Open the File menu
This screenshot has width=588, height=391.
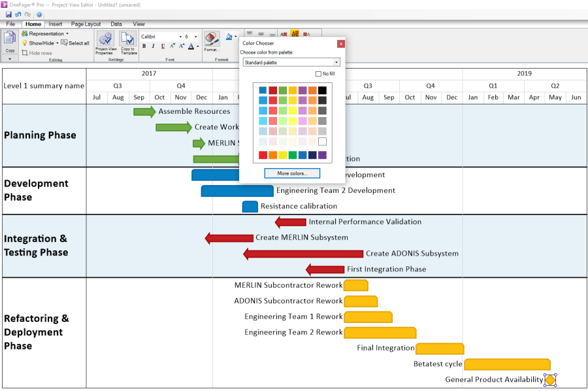[x=10, y=24]
